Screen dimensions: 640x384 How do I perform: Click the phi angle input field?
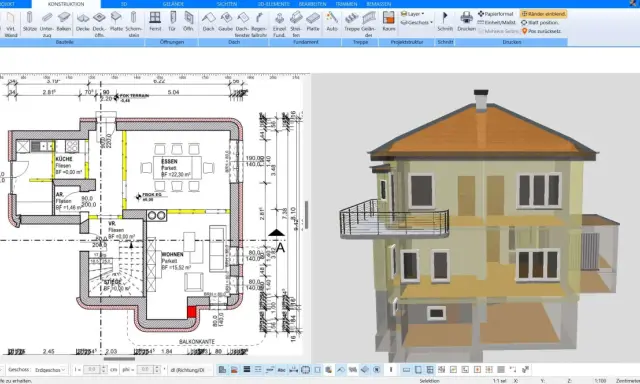(145, 370)
